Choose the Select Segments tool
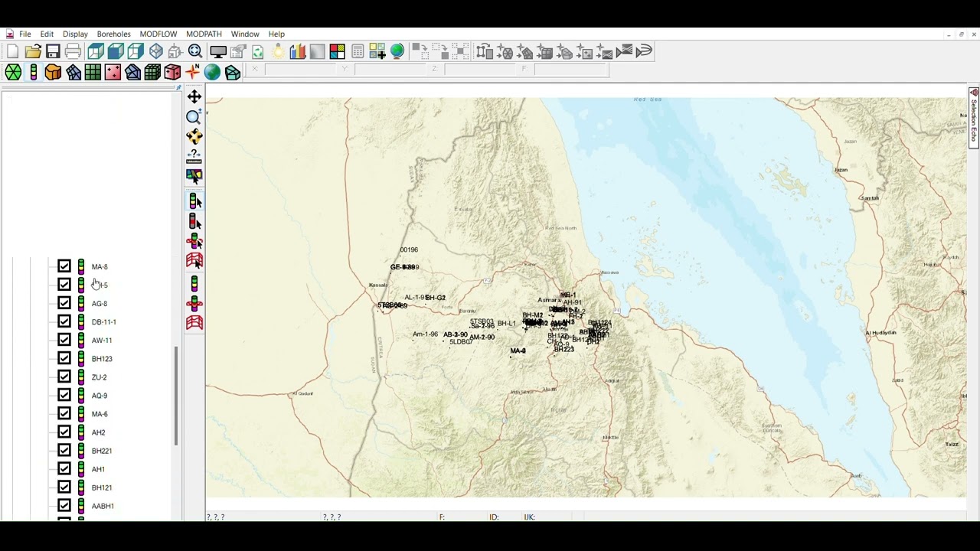 [194, 221]
